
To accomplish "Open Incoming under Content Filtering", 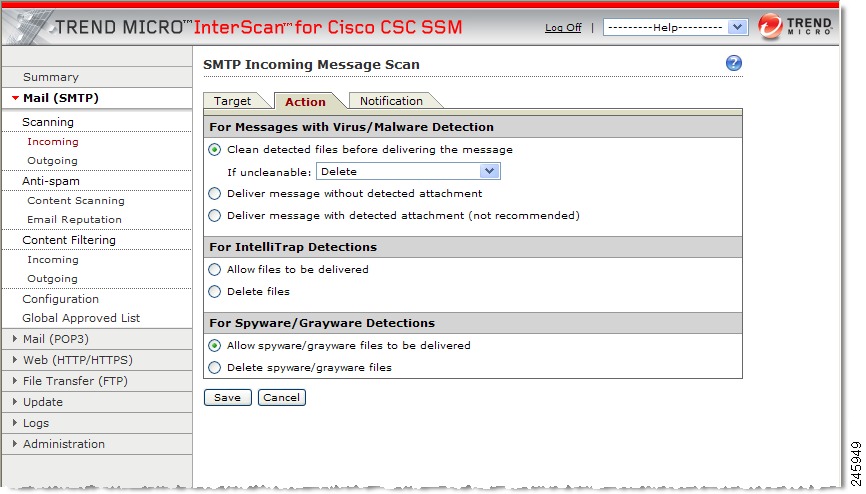I will coord(53,260).
